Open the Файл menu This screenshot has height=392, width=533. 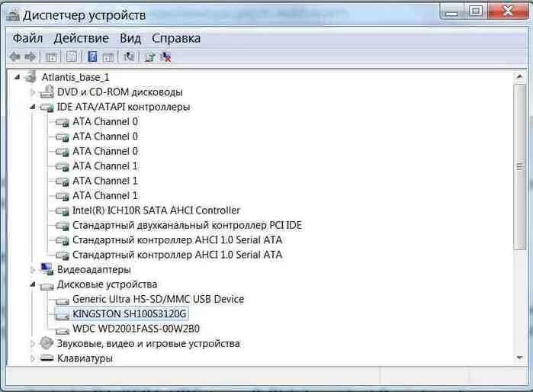click(x=27, y=38)
